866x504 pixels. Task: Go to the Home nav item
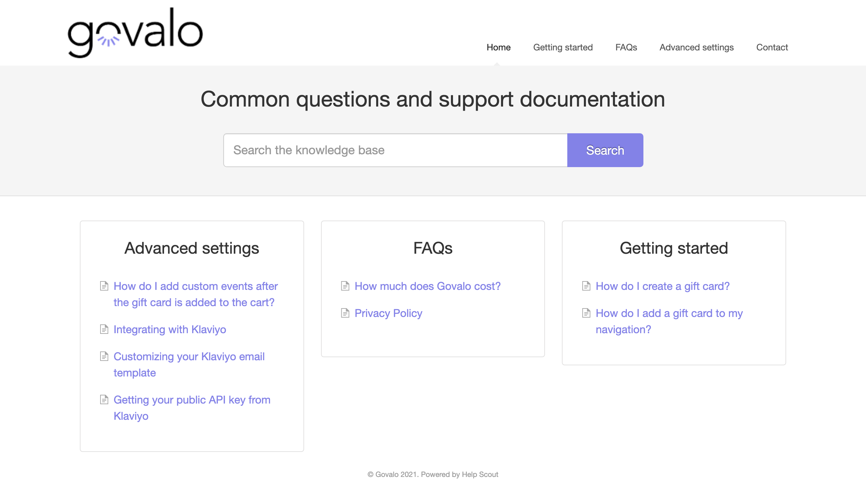click(x=498, y=47)
